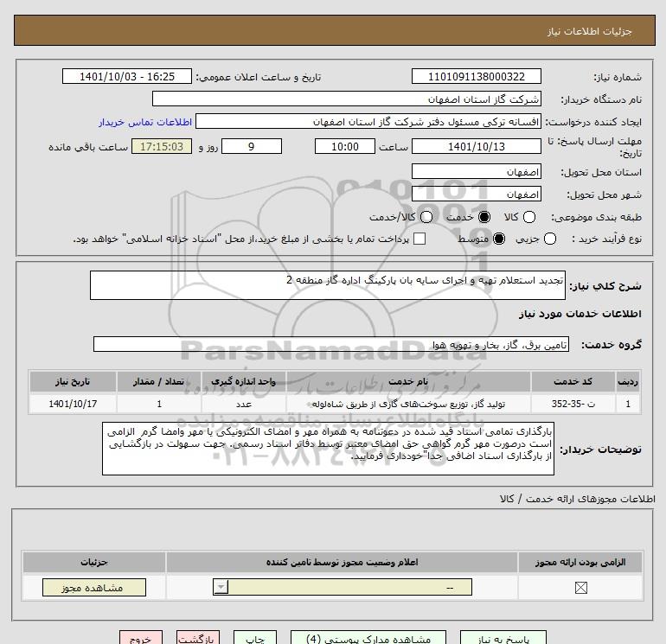The width and height of the screenshot is (666, 644).
Task: Open the اعلام وضعیت مجوز dropdown
Action: click(343, 587)
